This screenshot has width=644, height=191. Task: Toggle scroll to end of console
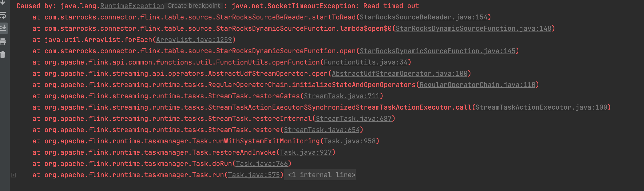[x=3, y=28]
